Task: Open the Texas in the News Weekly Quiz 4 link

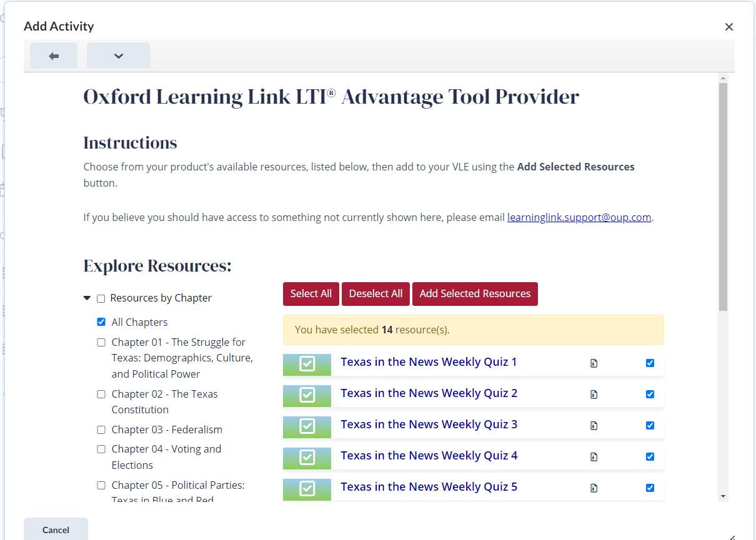Action: click(428, 455)
